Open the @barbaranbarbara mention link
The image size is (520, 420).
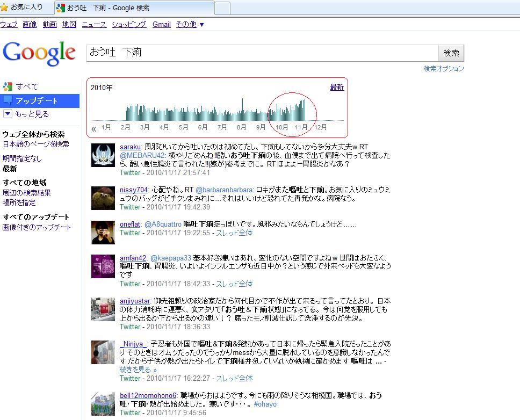[225, 190]
